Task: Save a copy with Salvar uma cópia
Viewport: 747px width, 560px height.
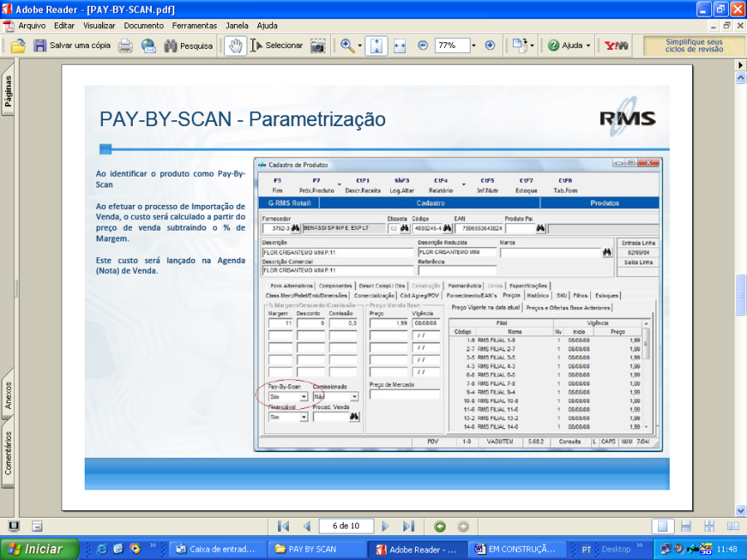Action: pos(72,46)
